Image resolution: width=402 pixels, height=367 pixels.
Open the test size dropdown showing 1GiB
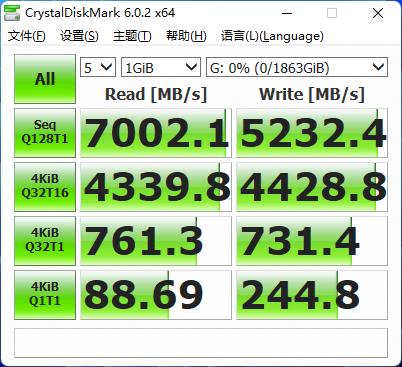161,67
